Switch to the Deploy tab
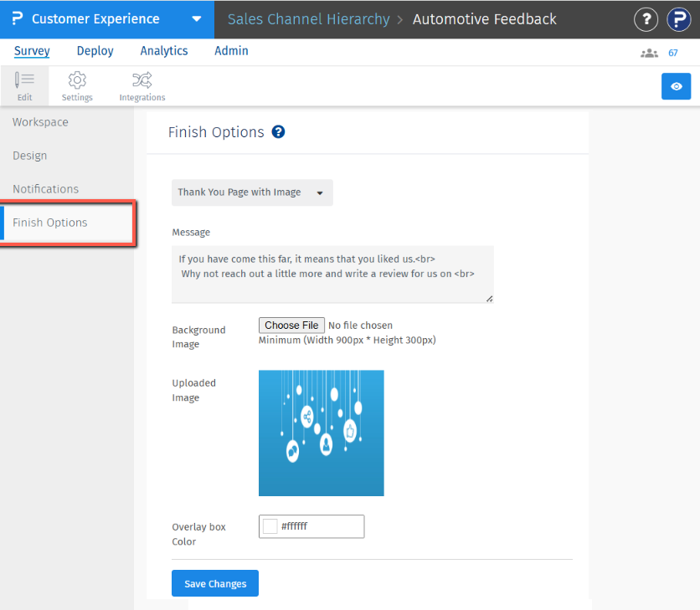Image resolution: width=700 pixels, height=610 pixels. [95, 51]
